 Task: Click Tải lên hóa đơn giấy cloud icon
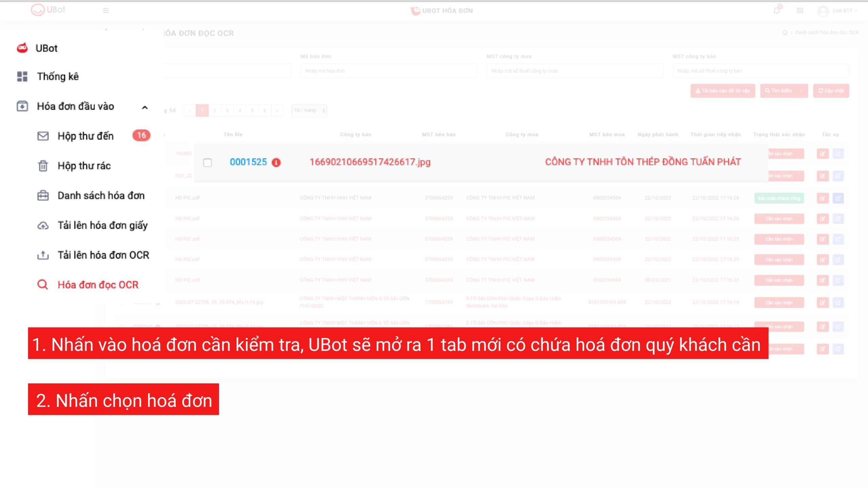tap(43, 225)
